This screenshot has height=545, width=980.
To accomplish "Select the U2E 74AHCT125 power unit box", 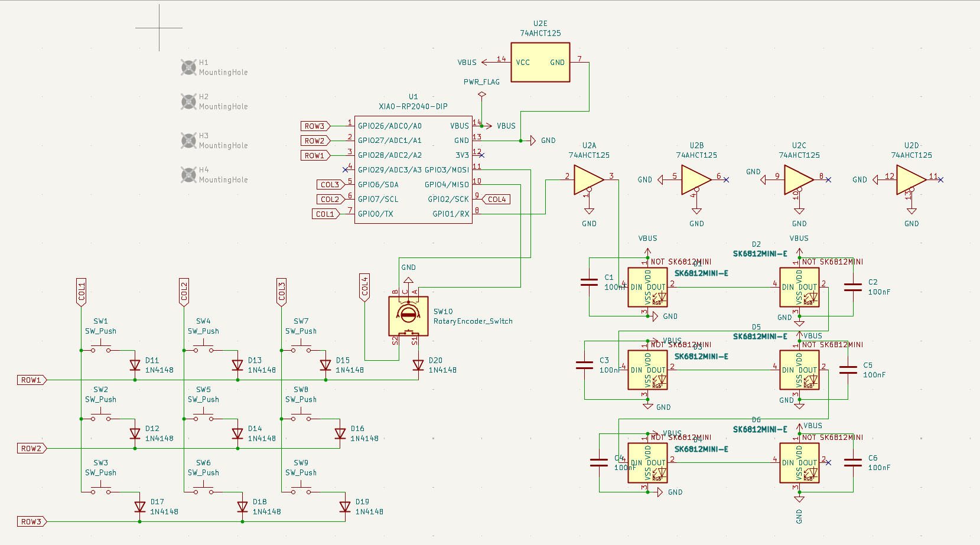I will (540, 62).
